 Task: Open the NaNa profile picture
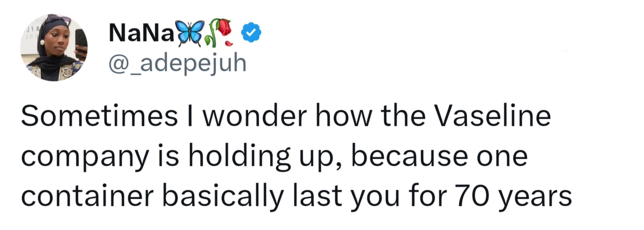pos(54,48)
